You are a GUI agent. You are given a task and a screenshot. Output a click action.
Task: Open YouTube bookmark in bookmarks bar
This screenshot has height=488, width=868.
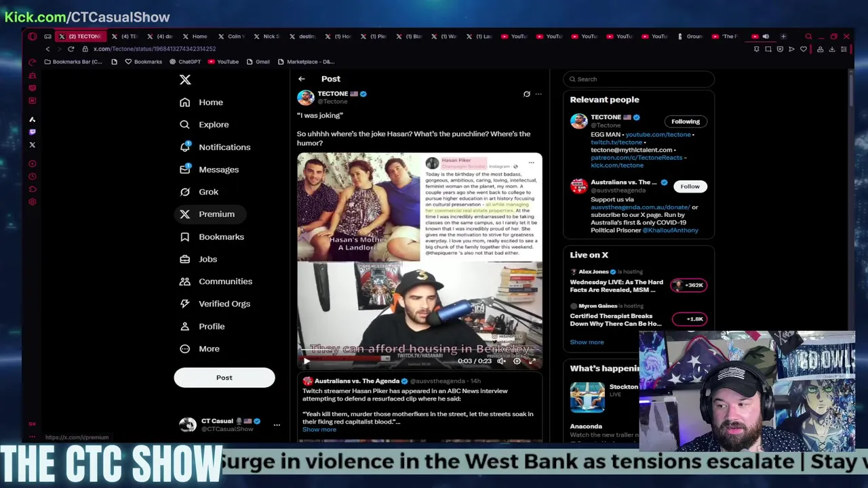coord(223,62)
